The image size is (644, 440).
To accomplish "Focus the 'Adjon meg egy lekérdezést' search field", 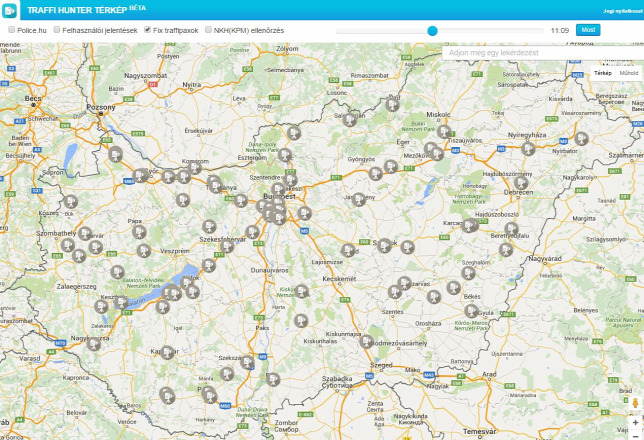I will point(543,53).
